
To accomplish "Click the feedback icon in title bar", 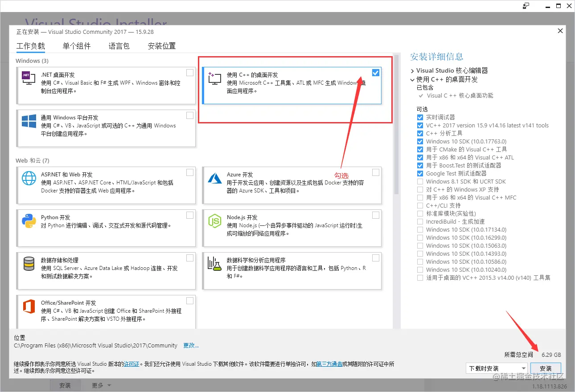I will click(526, 6).
